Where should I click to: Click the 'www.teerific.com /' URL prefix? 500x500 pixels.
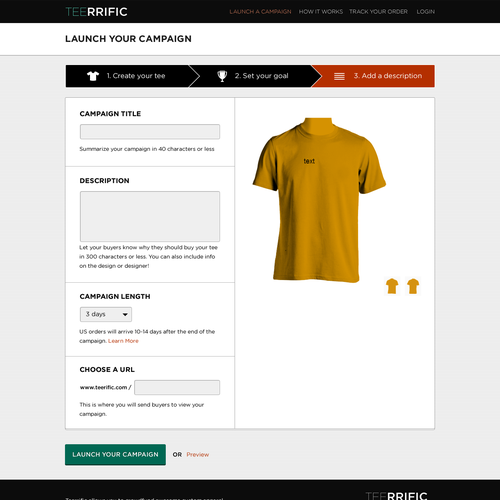click(105, 387)
